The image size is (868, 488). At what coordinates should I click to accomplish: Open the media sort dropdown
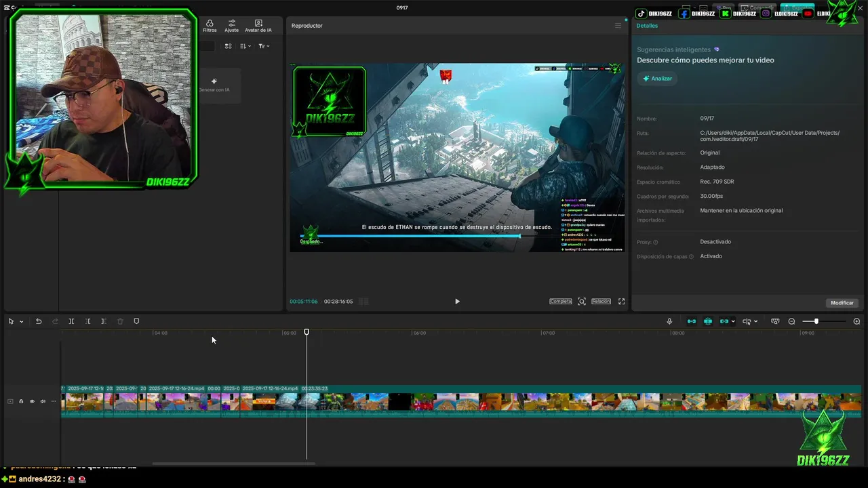245,46
